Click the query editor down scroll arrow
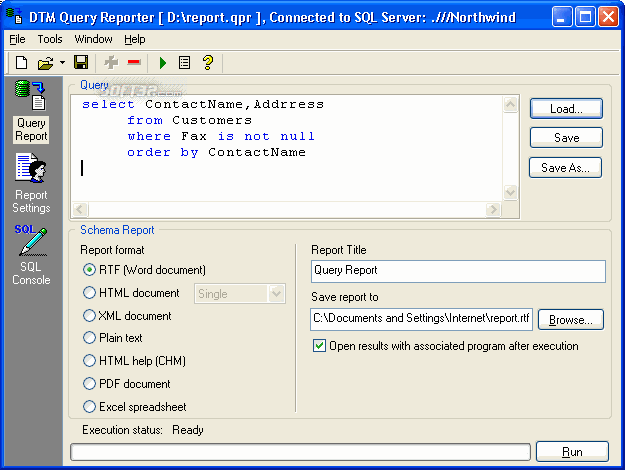 pos(511,192)
